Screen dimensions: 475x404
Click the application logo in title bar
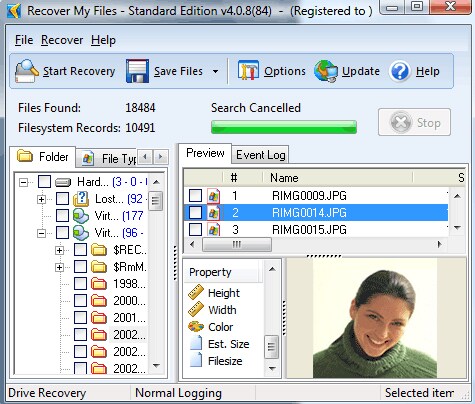click(x=14, y=11)
